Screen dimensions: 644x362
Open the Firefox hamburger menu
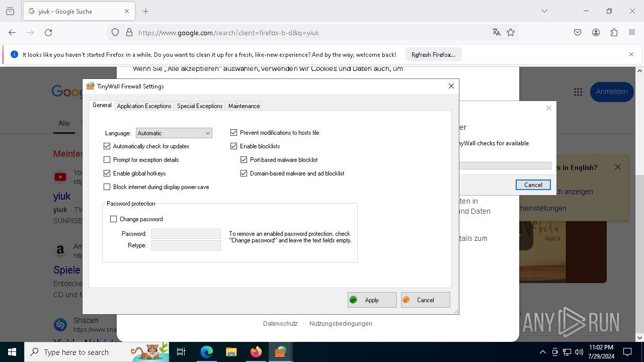(x=632, y=33)
